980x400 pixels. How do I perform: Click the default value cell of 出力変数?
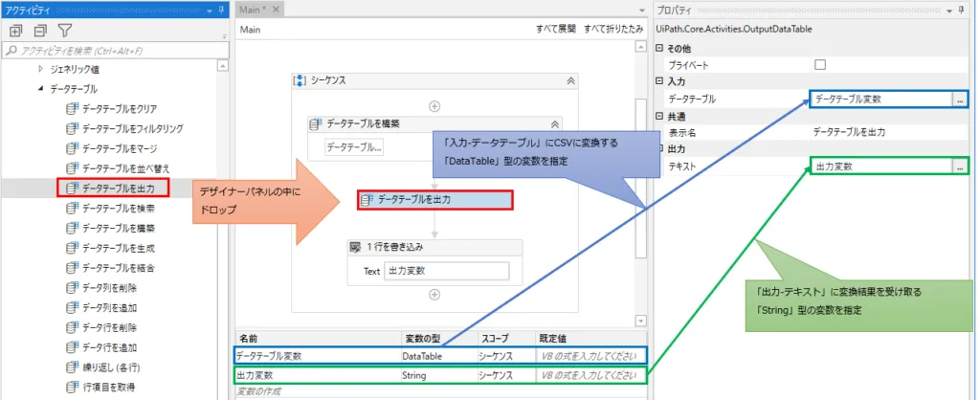590,376
